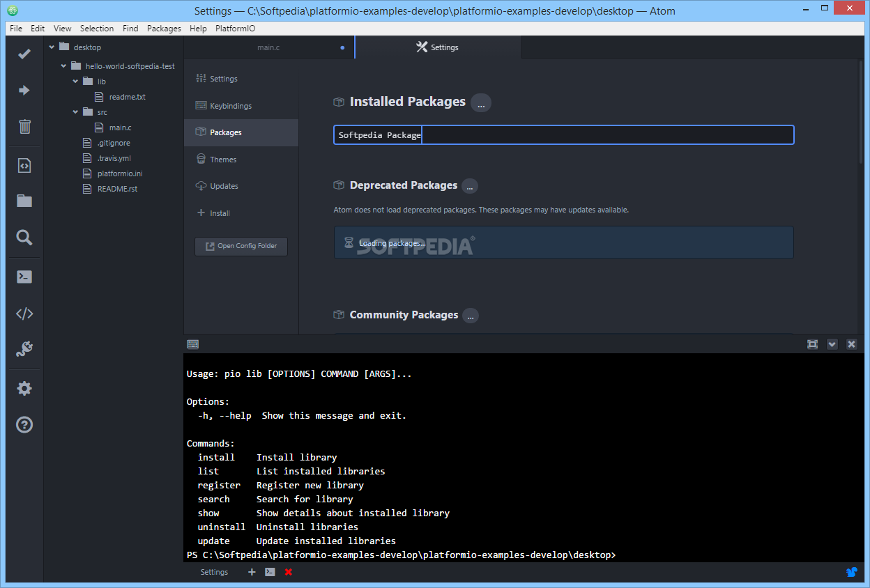This screenshot has height=588, width=870.
Task: Click the terminal prompt line
Action: click(x=402, y=555)
